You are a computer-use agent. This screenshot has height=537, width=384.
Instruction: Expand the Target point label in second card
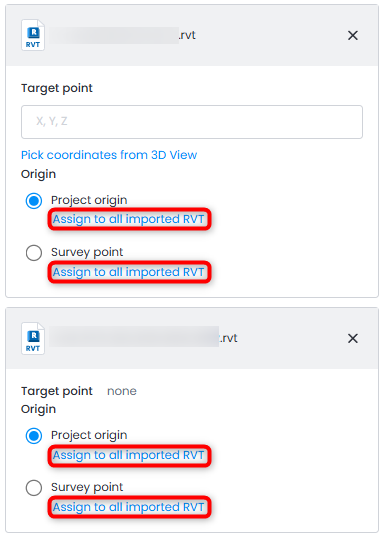point(57,391)
